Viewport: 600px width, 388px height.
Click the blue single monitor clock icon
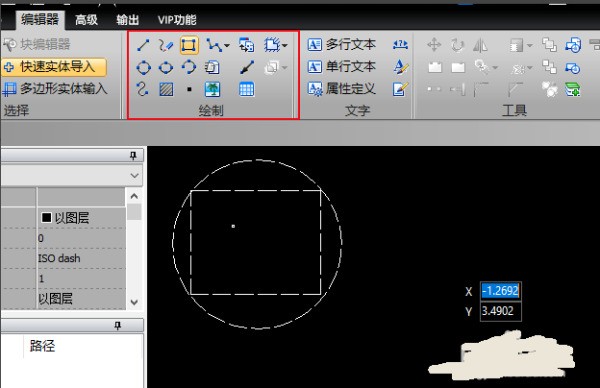(573, 68)
